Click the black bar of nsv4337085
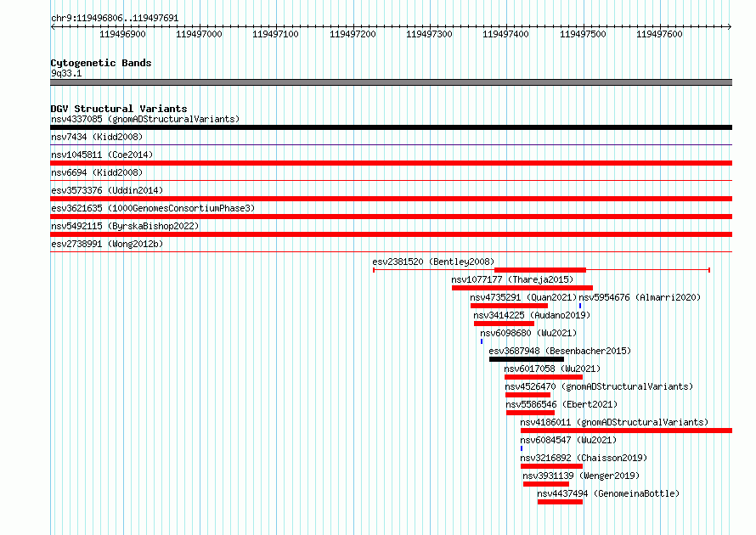 coord(391,127)
